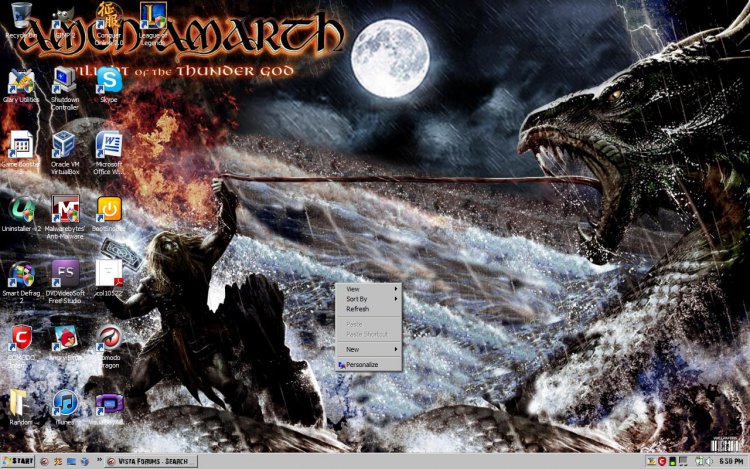Expand New submenu in context menu
Image resolution: width=750 pixels, height=469 pixels.
click(x=368, y=349)
